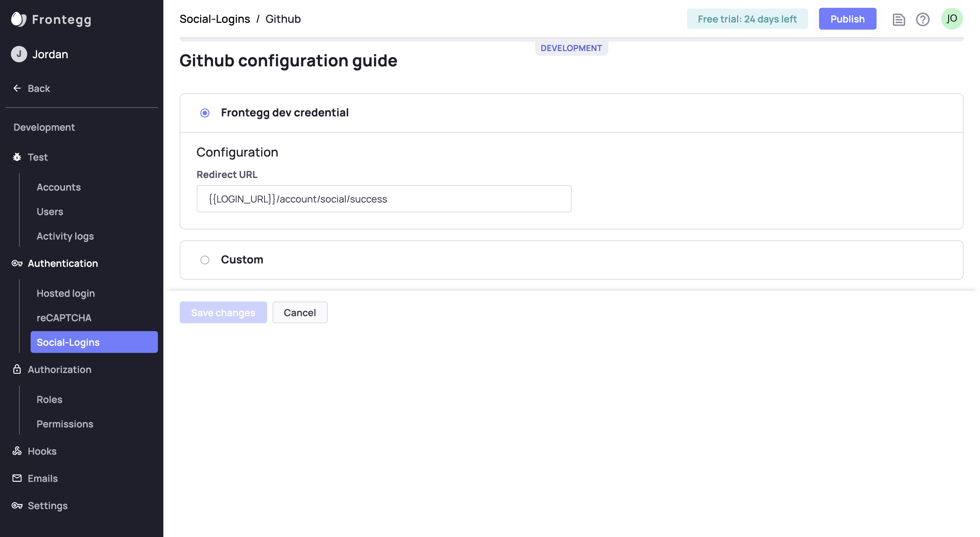Click the Frontegg logo icon
The width and height of the screenshot is (980, 537).
18,19
